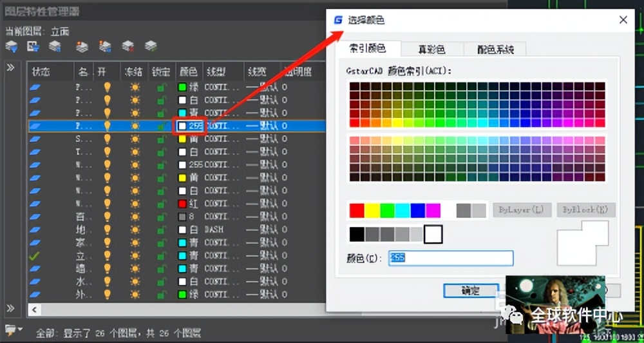Pick black swatch in the gray shades row
Viewport: 644px width, 343px height.
[x=357, y=235]
